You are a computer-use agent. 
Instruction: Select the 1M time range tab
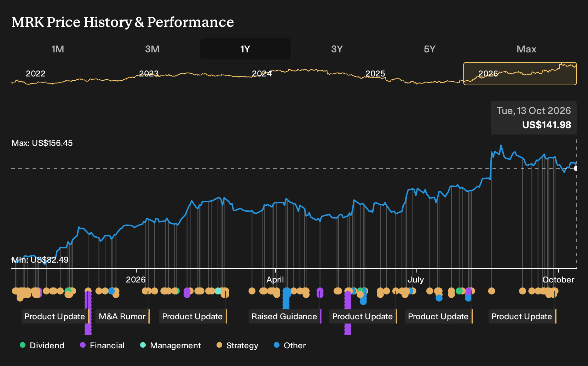point(58,49)
